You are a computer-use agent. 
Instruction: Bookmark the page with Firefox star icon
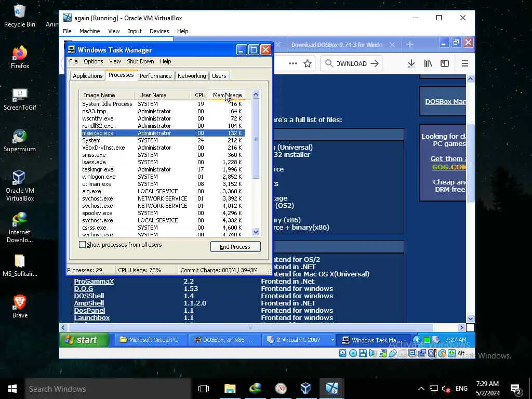click(308, 63)
